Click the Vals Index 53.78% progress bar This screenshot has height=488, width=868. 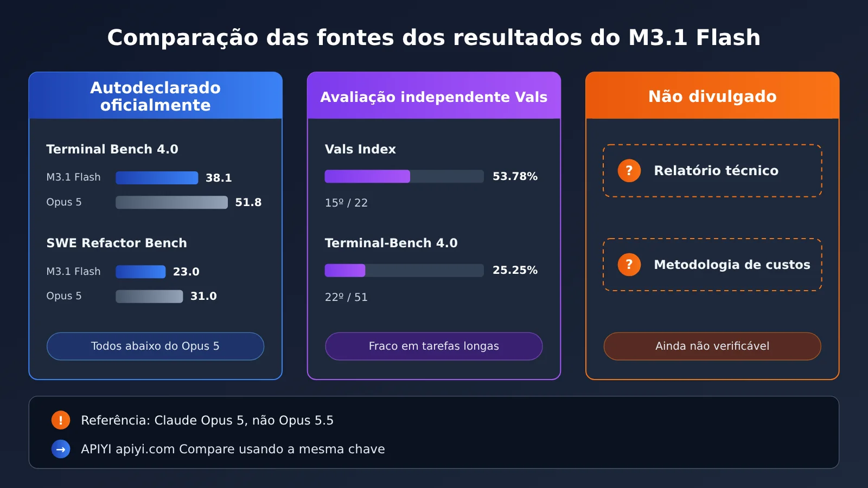(x=404, y=176)
